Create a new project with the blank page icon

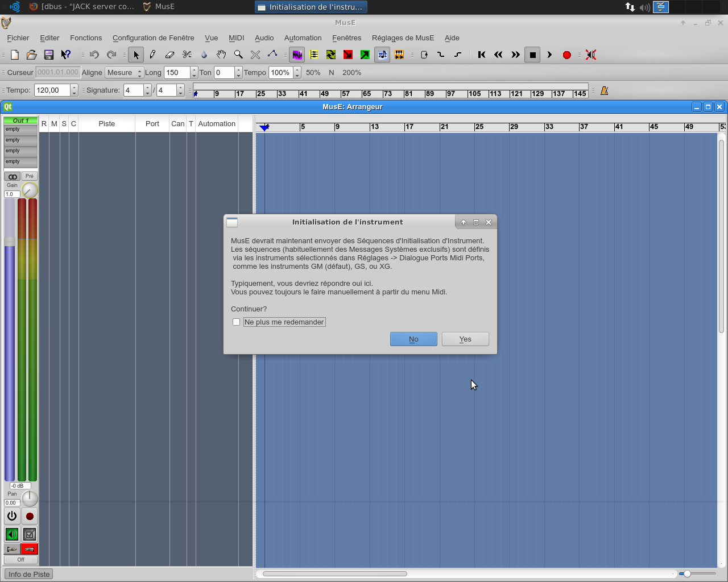[15, 55]
